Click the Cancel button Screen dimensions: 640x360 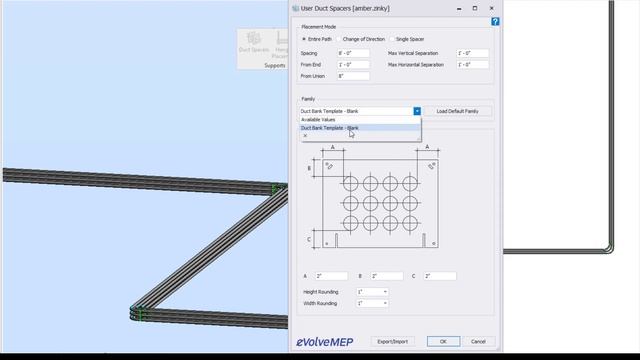coord(478,341)
